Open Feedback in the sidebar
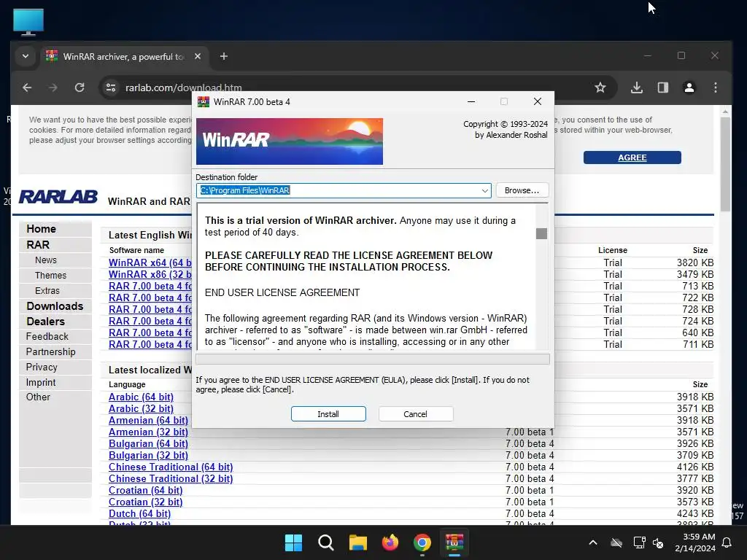The height and width of the screenshot is (560, 747). point(47,337)
